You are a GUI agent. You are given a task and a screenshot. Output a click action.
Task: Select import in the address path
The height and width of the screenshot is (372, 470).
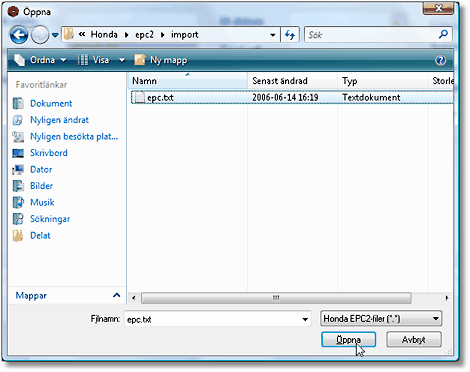(x=185, y=35)
